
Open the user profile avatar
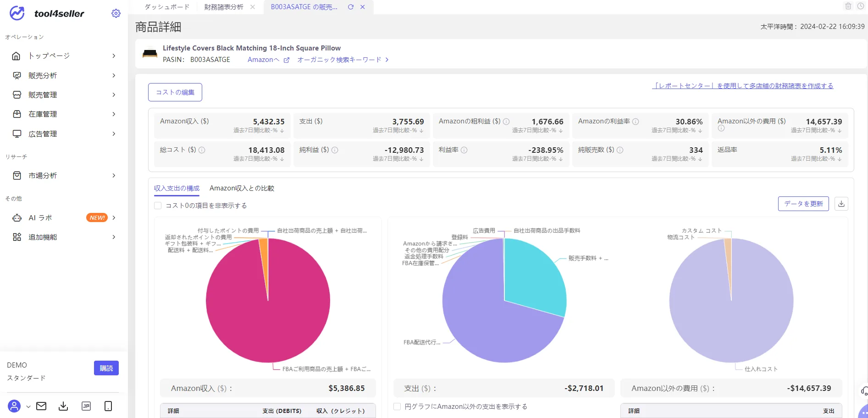click(x=14, y=406)
